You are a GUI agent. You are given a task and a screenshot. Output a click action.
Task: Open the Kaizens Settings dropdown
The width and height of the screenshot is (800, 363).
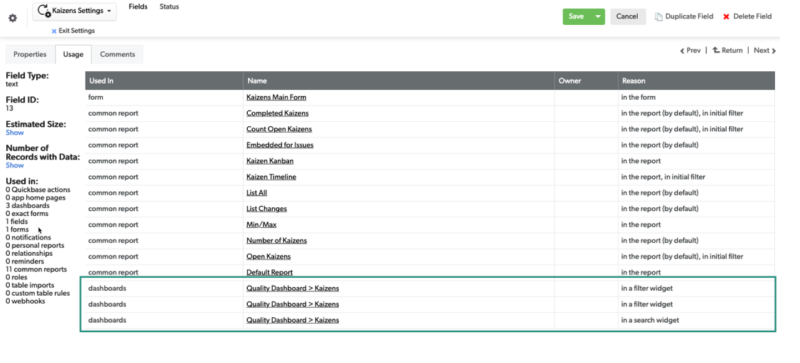click(x=74, y=11)
